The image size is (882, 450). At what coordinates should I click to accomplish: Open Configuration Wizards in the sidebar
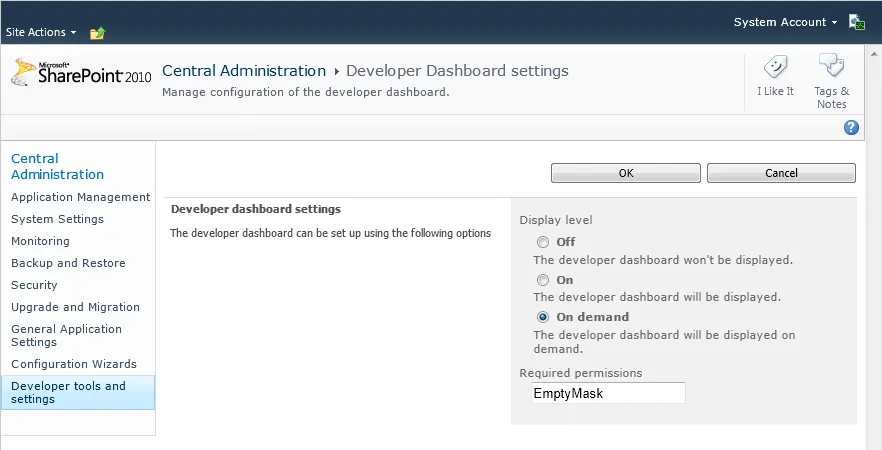click(74, 364)
